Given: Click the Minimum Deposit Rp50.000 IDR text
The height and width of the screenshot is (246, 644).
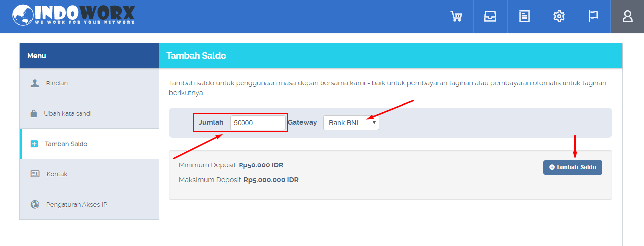Looking at the screenshot, I should click(231, 165).
